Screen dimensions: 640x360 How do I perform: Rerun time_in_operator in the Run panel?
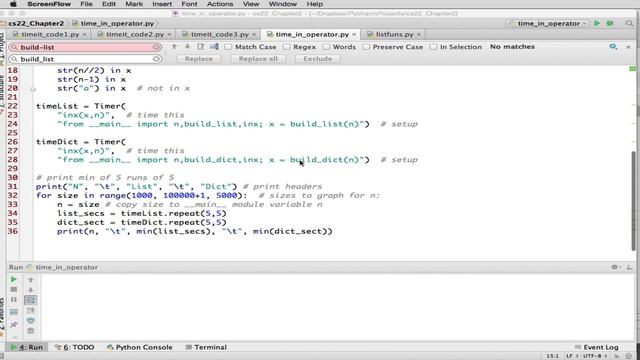coord(13,280)
